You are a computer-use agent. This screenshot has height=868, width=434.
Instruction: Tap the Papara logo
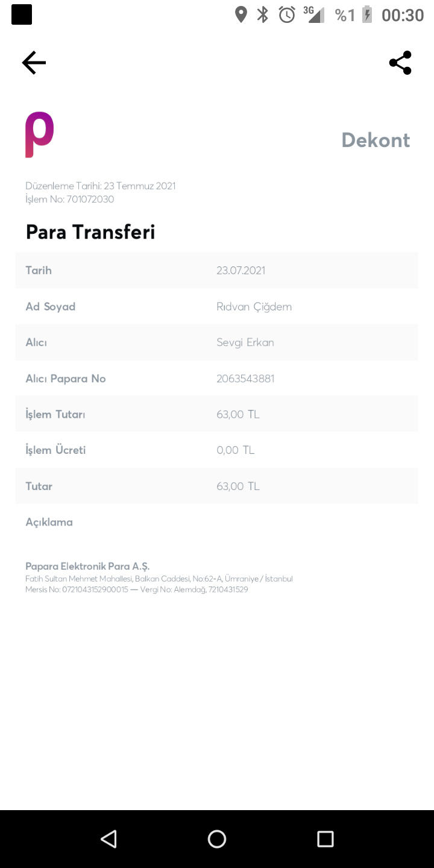tap(39, 135)
